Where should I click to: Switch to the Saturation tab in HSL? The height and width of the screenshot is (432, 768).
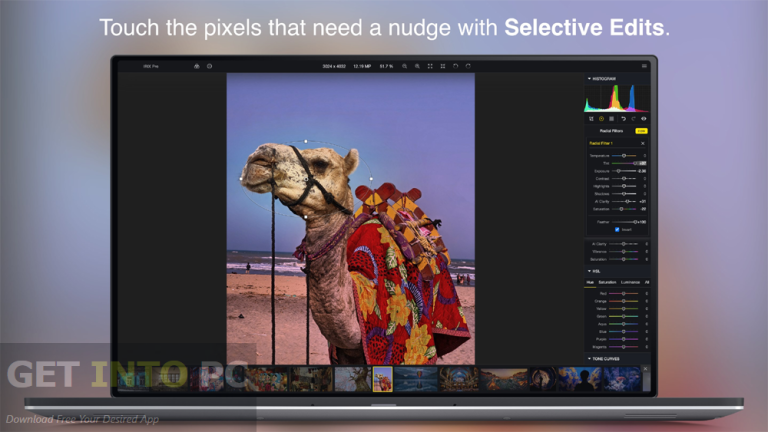coord(607,282)
